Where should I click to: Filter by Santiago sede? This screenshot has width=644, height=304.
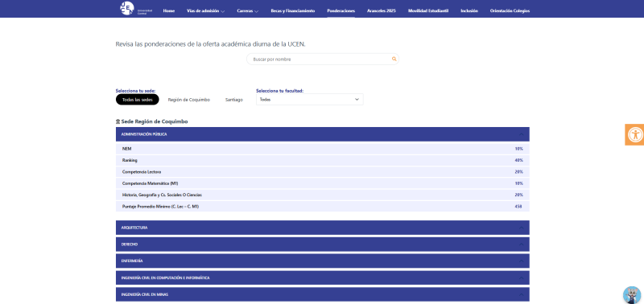[x=234, y=100]
